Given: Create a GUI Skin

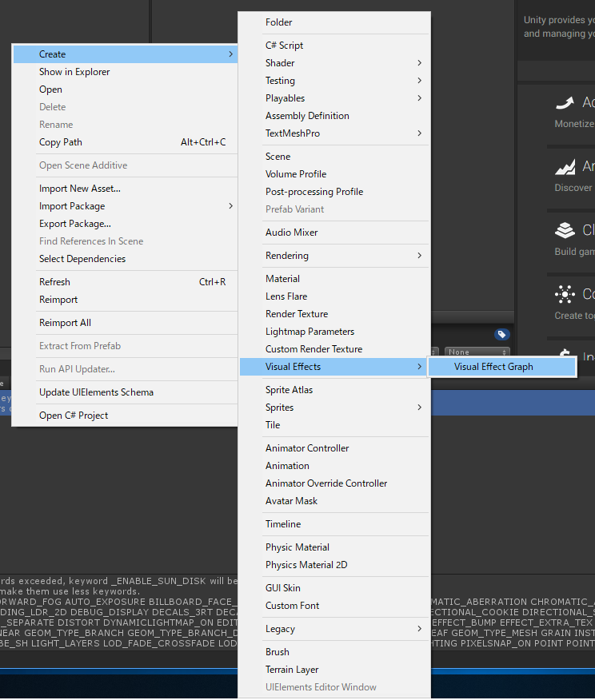Looking at the screenshot, I should coord(334,588).
